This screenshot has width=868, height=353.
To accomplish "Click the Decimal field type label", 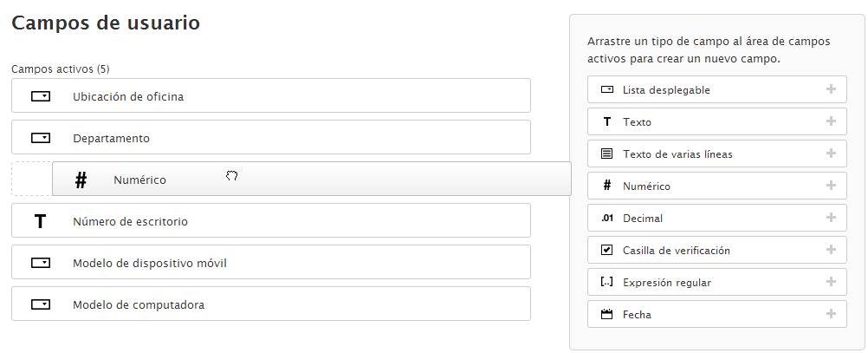I will [642, 218].
